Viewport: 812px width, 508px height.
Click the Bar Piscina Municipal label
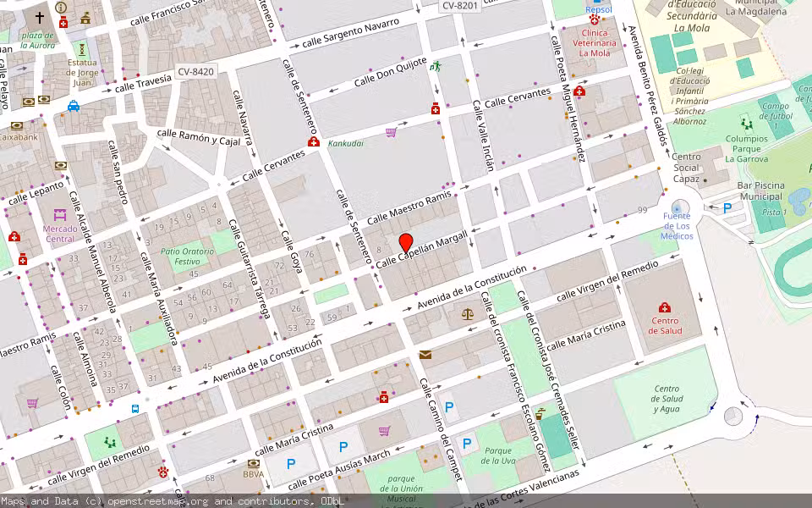760,190
